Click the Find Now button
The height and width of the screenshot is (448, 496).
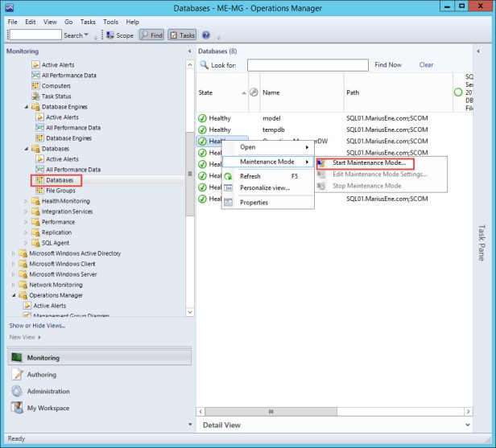(388, 65)
